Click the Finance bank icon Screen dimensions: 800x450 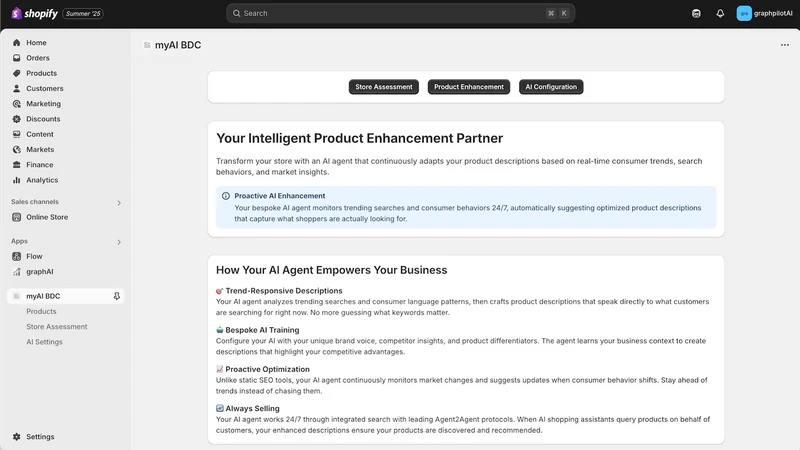pos(17,165)
